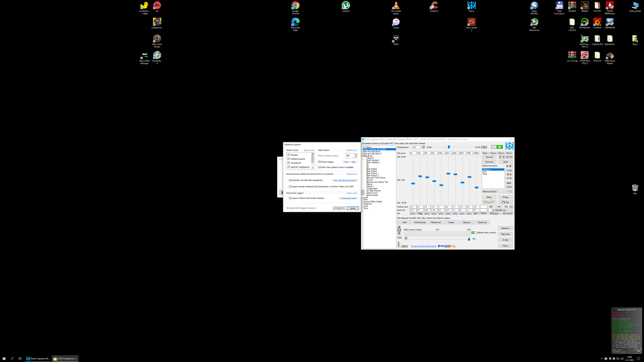The height and width of the screenshot is (362, 644).
Task: Open Way of the Hunter shortcut
Action: (x=157, y=41)
